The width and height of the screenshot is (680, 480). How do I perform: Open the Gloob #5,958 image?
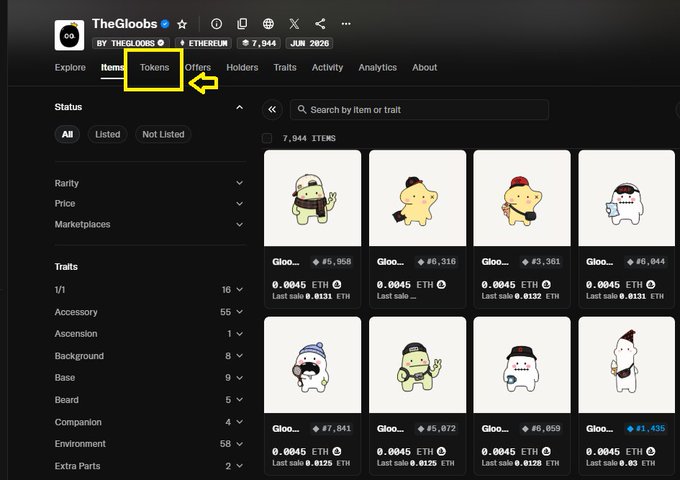click(313, 198)
